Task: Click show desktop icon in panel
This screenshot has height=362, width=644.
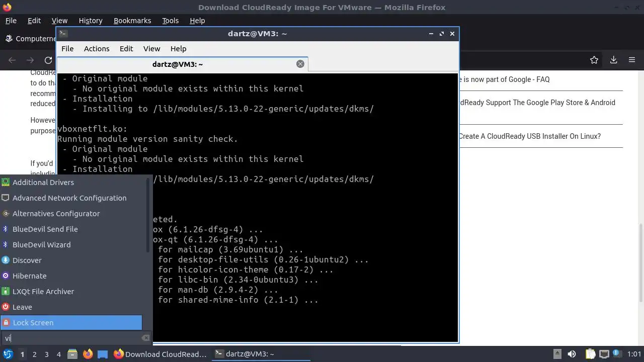Action: pos(103,354)
